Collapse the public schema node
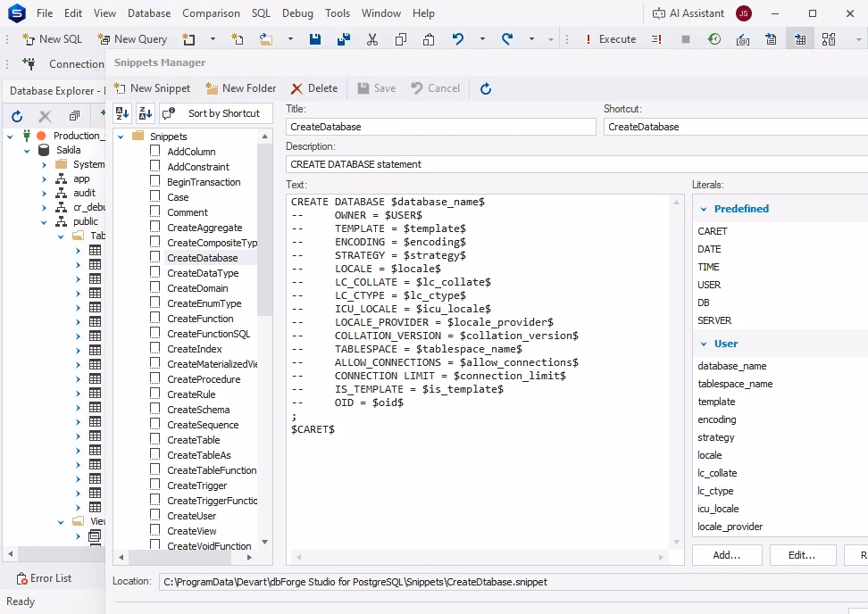The image size is (868, 614). 44,222
